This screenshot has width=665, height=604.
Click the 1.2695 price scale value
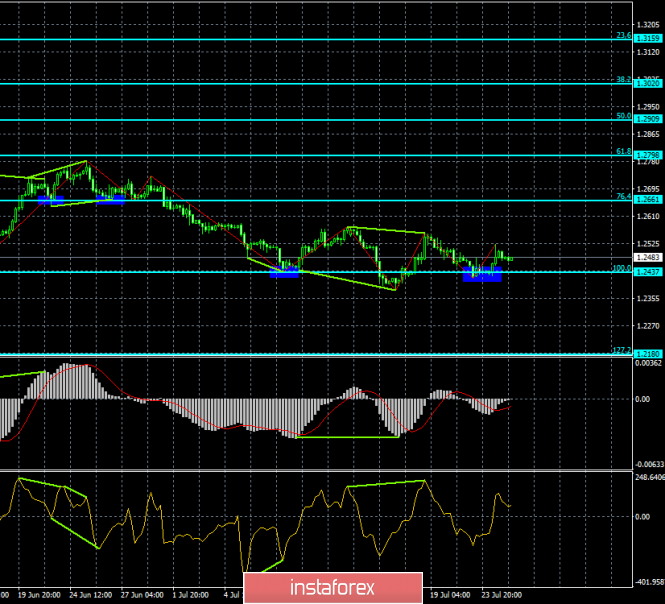648,189
